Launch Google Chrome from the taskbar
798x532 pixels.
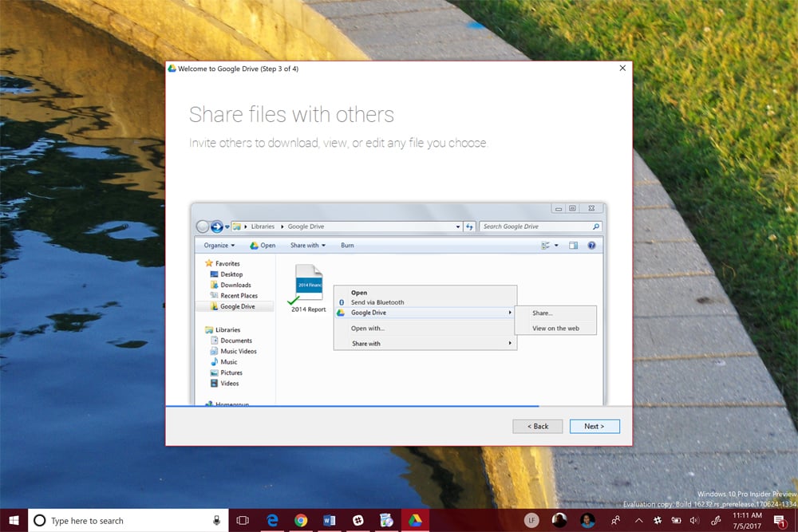click(301, 520)
